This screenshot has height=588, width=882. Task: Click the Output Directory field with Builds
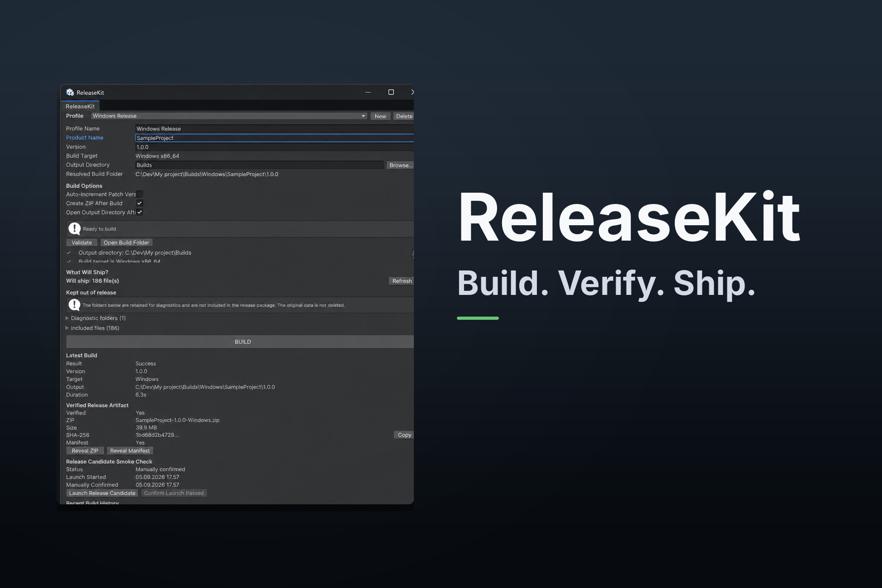point(259,165)
